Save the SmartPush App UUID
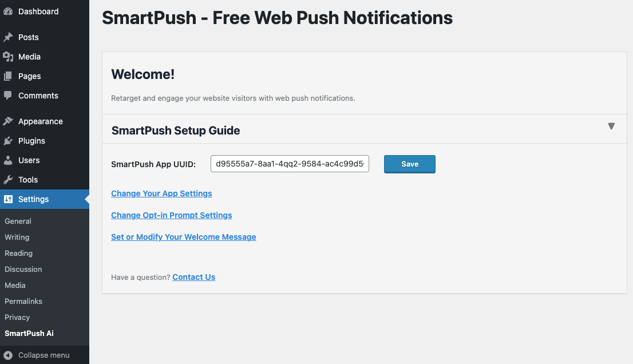 tap(410, 164)
